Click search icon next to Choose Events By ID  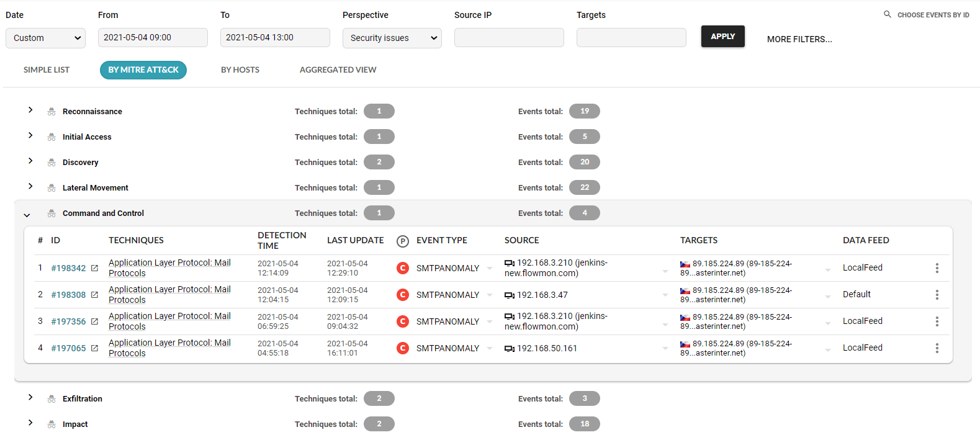[x=888, y=14]
